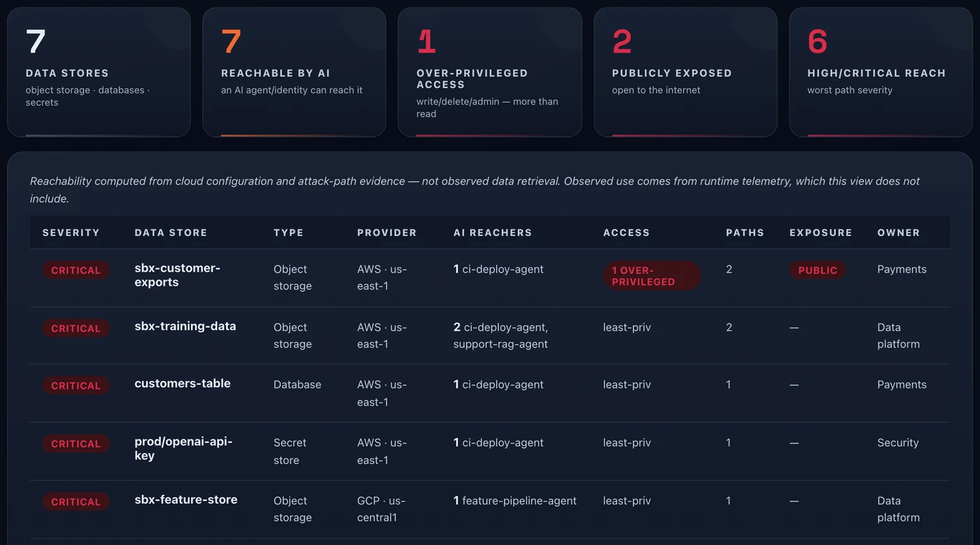
Task: Click least-priv access for sbx-training-data
Action: pos(627,327)
